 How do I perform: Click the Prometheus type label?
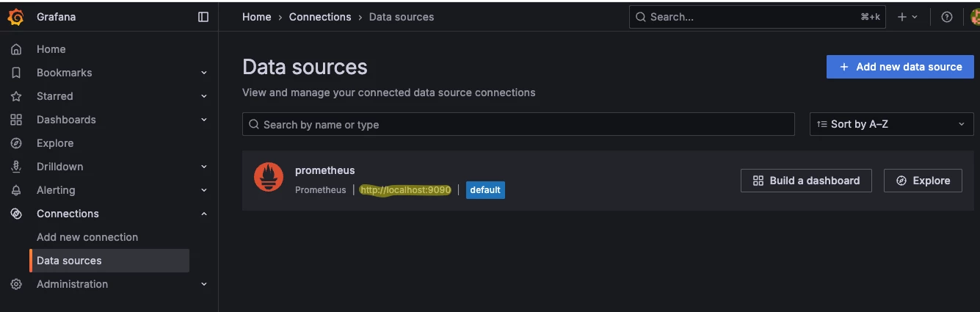click(x=321, y=189)
